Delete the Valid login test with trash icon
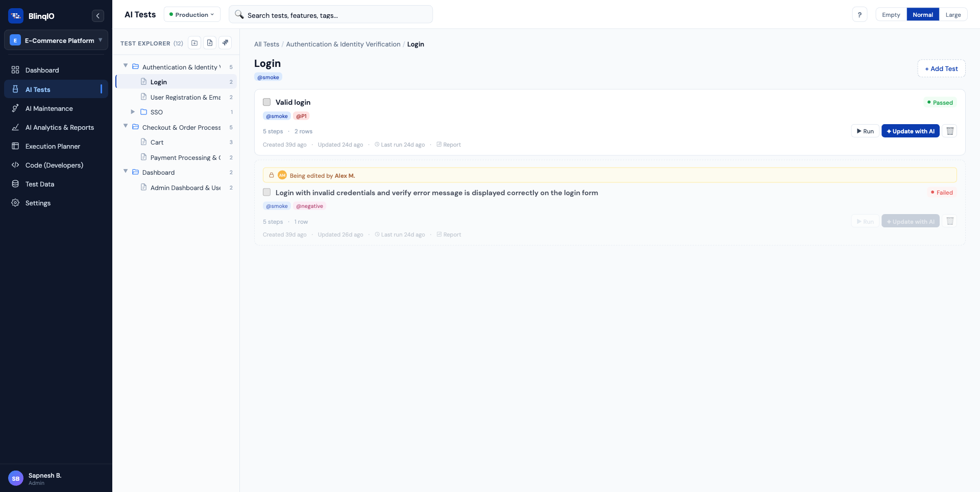The width and height of the screenshot is (980, 492). click(950, 131)
